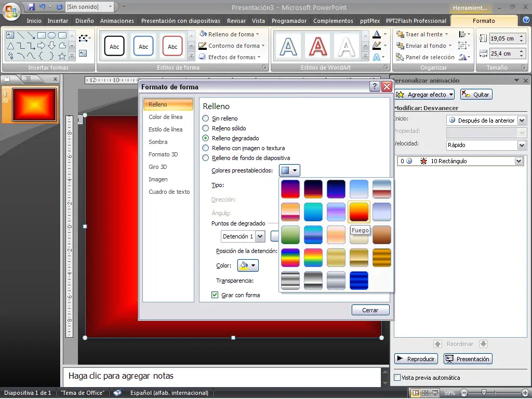
Task: Click the zoom slider handle in status bar
Action: click(x=484, y=393)
